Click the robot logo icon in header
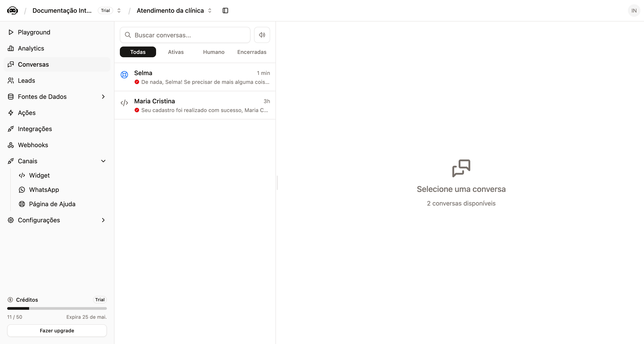644x344 pixels. 13,11
